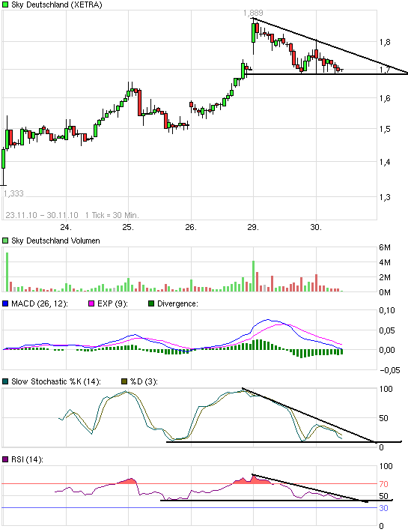Click the teal Slow Stochastic %K swatch
This screenshot has height=532, width=408.
pos(5,381)
